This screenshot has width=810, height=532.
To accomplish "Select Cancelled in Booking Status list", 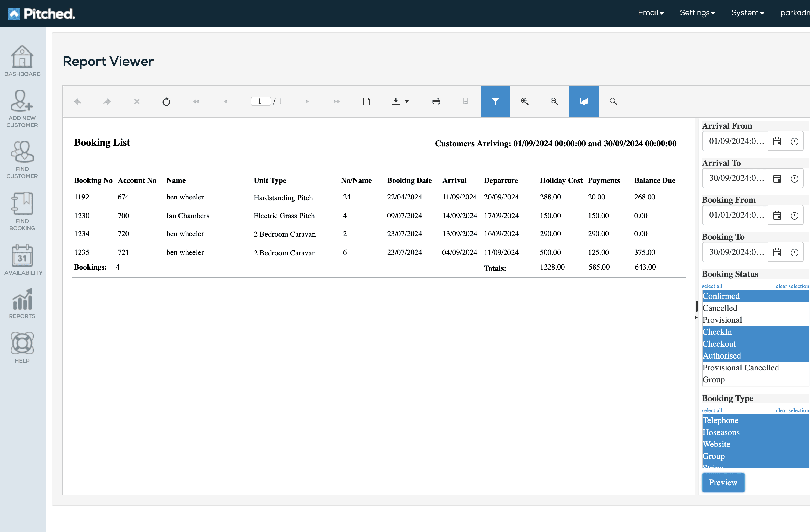I will click(720, 308).
